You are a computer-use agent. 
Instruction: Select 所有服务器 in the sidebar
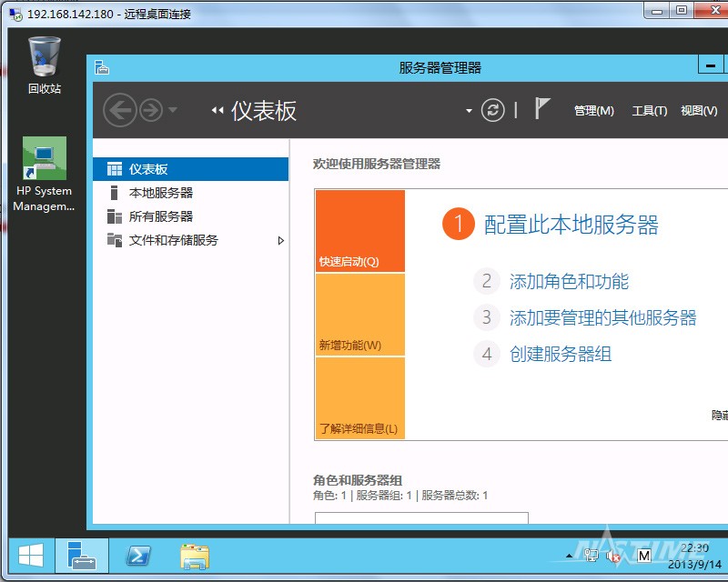click(191, 216)
